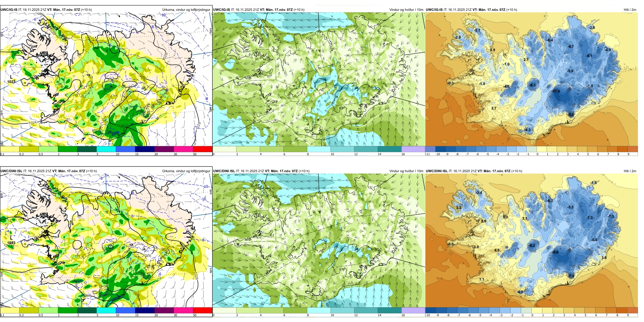644x322 pixels.
Task: Click the 1.1 temperature label
Action: (482, 279)
